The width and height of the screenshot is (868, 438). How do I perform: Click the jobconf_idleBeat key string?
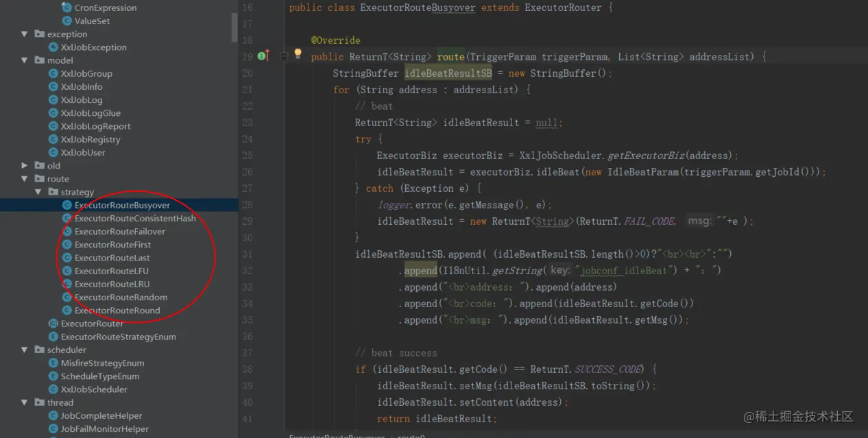tap(624, 271)
